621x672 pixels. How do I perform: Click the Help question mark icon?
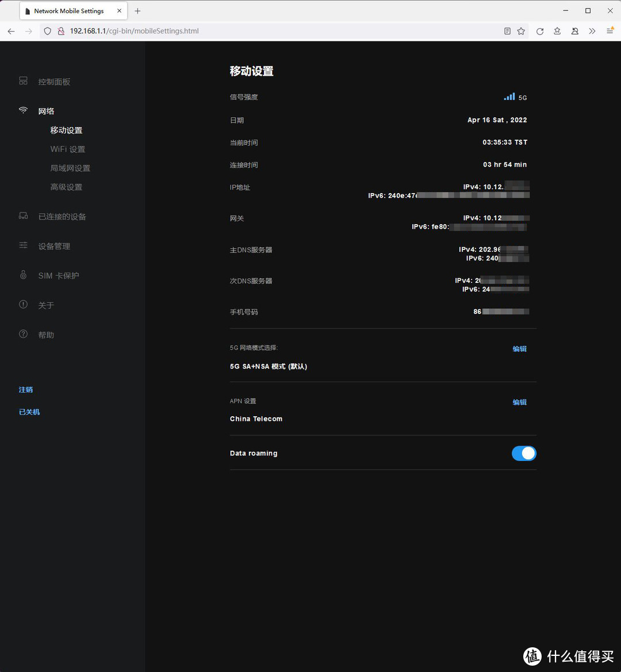tap(23, 334)
